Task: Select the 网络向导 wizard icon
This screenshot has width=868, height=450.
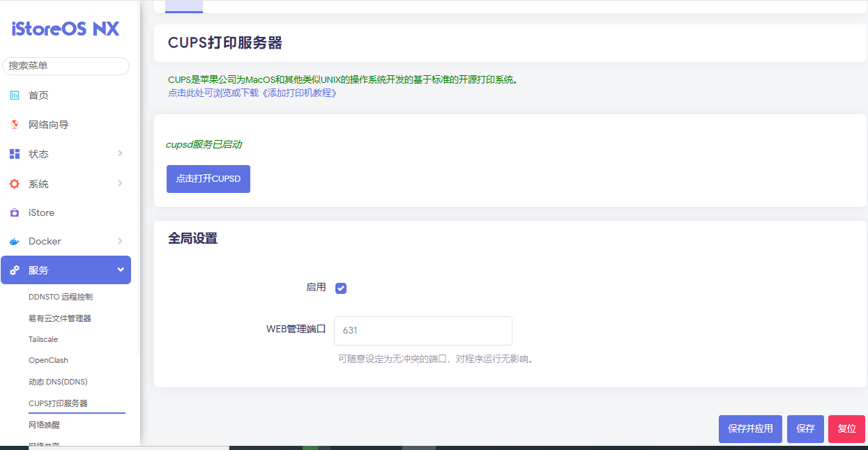Action: [15, 124]
